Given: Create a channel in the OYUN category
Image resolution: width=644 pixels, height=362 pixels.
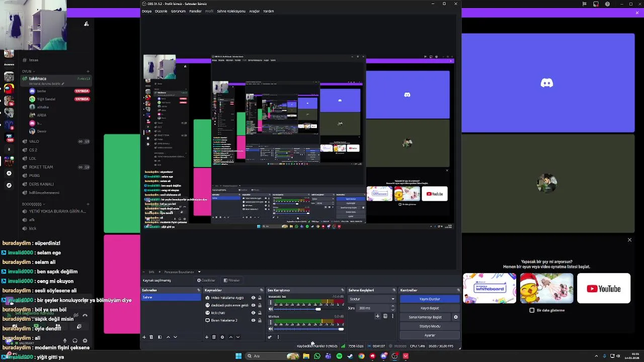Looking at the screenshot, I should click(88, 71).
